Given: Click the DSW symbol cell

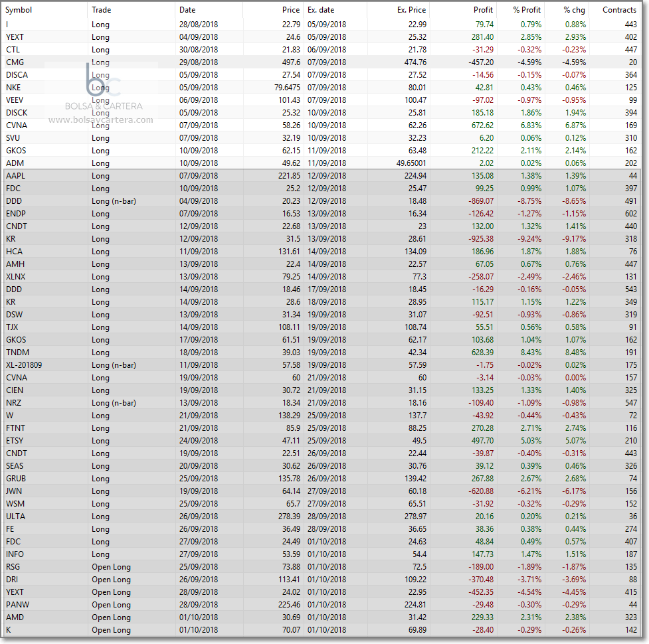Looking at the screenshot, I should point(15,314).
